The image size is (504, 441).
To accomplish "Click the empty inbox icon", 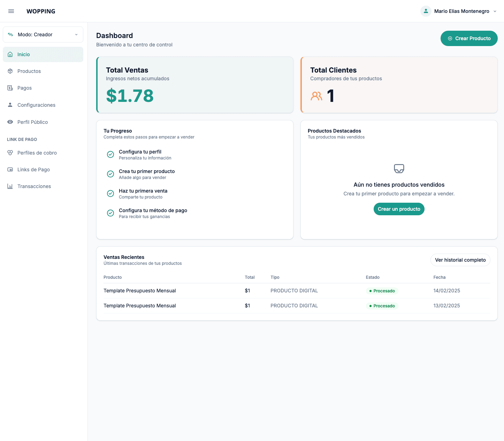I will coord(399,169).
